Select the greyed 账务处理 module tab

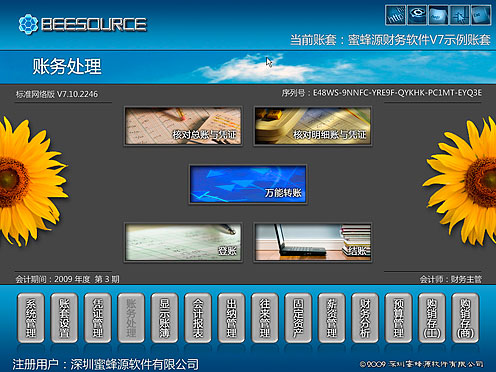(131, 318)
